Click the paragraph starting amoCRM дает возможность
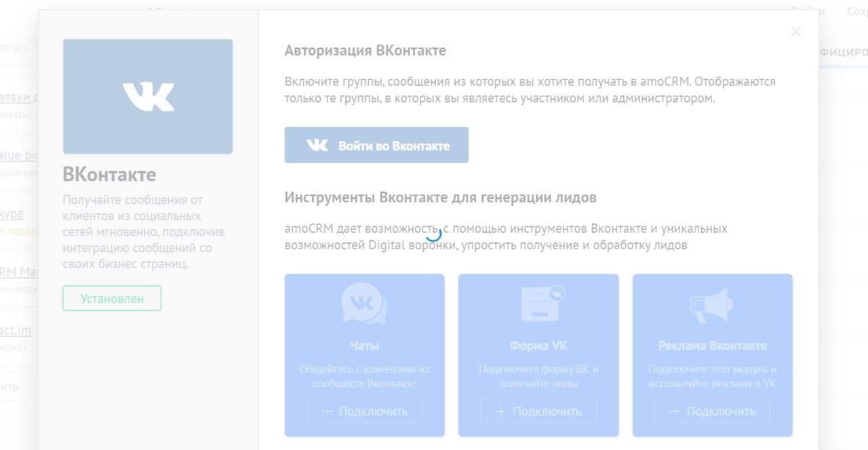The width and height of the screenshot is (868, 450). 506,237
